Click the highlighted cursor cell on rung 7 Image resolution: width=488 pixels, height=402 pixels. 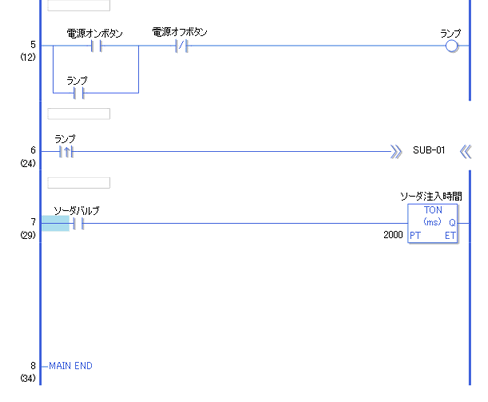55,223
